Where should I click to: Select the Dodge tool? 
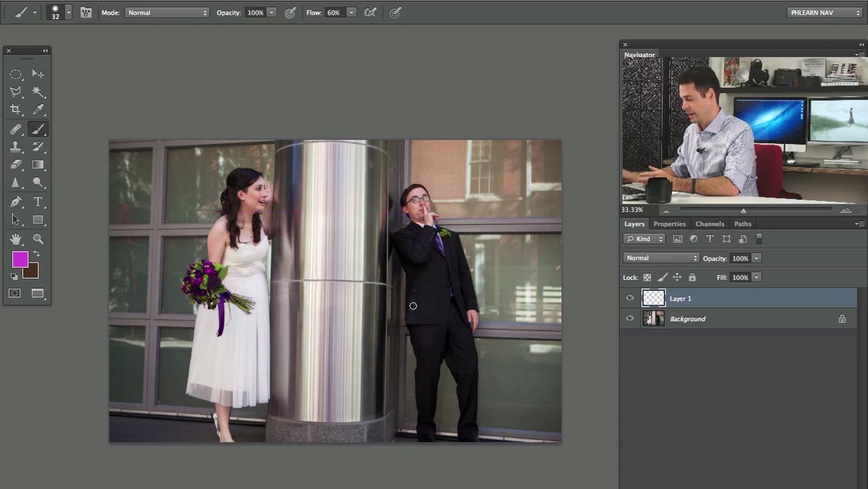coord(38,183)
